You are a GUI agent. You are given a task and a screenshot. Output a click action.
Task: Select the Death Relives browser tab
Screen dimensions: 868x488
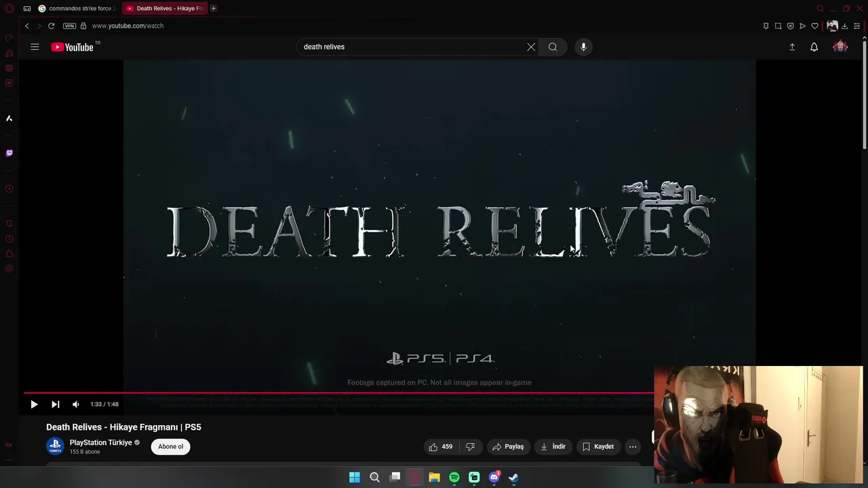click(x=165, y=8)
